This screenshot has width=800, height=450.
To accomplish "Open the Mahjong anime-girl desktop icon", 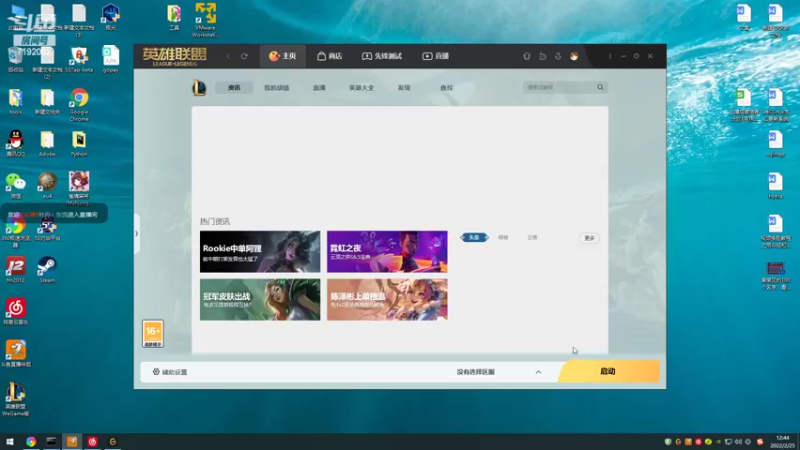I will point(79,188).
